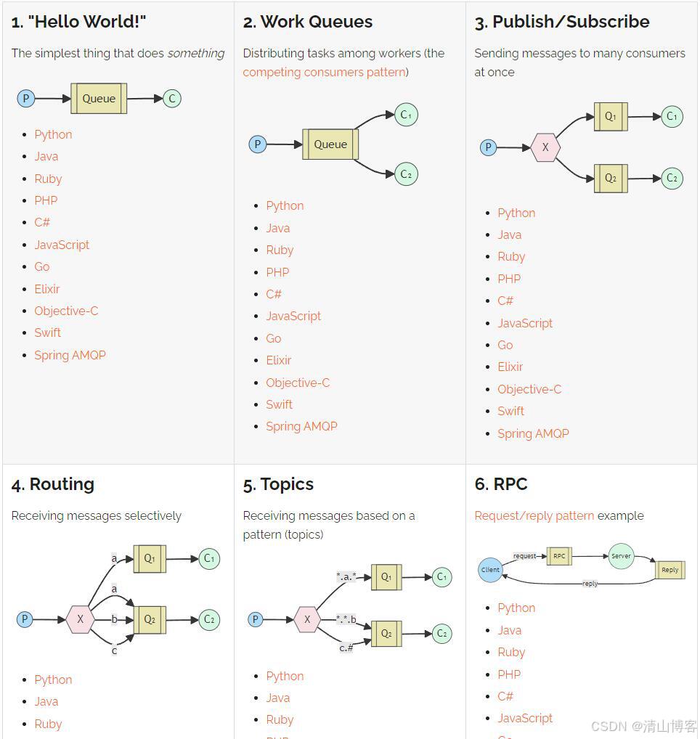Click the Reply box in RPC diagram
This screenshot has height=739, width=700.
click(x=670, y=570)
